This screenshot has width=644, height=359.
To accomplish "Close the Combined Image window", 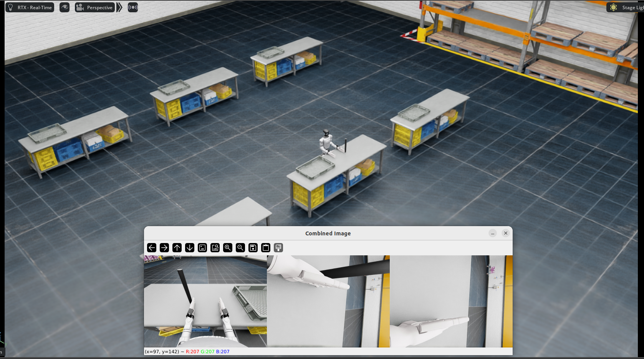I will (506, 233).
